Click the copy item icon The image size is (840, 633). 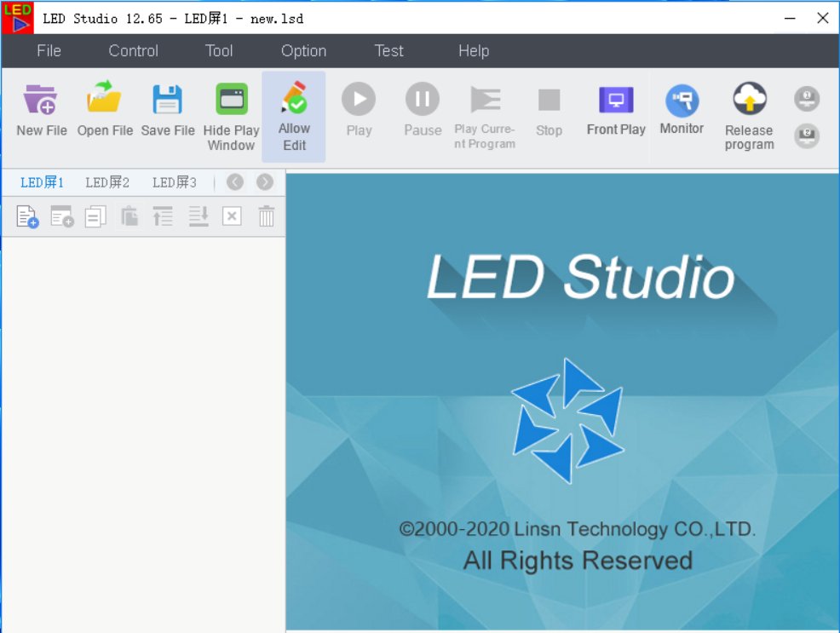click(x=95, y=217)
